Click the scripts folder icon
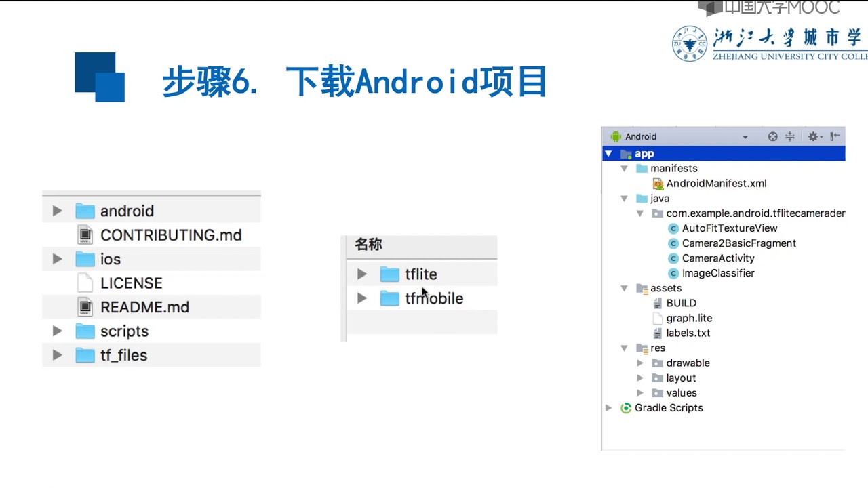Viewport: 868px width, 488px height. point(85,331)
